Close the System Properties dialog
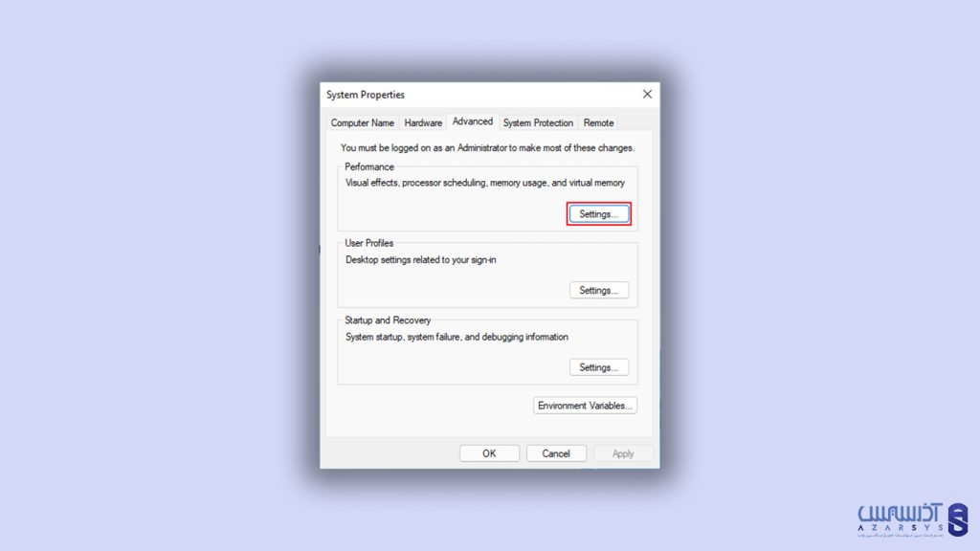This screenshot has width=980, height=551. click(647, 94)
